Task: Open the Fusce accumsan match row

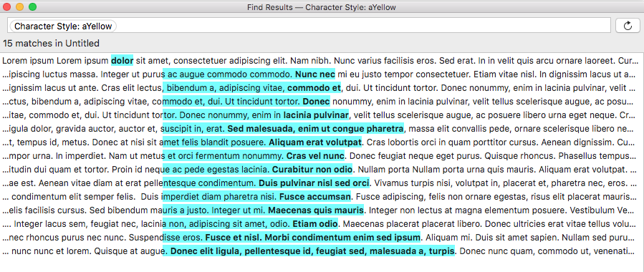Action: click(x=322, y=197)
